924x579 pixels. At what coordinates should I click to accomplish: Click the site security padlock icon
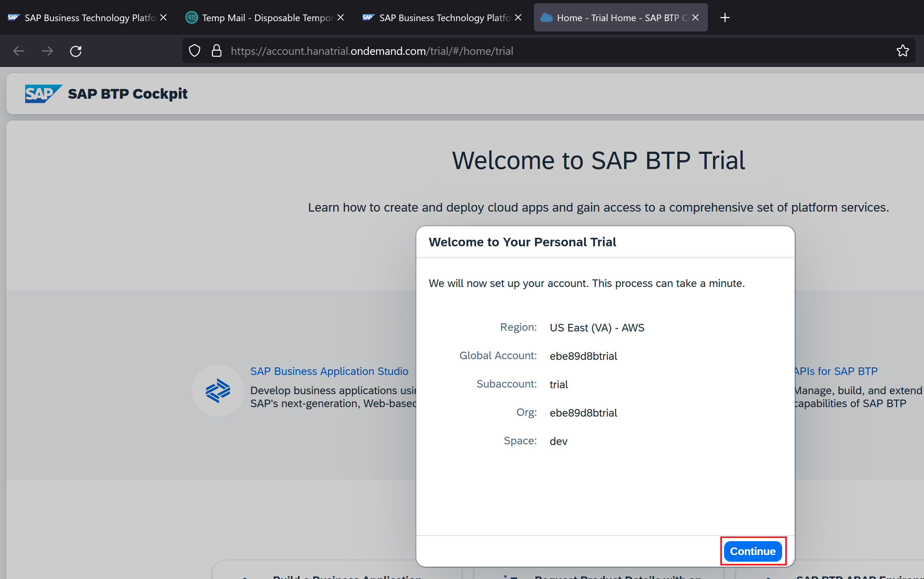coord(216,51)
